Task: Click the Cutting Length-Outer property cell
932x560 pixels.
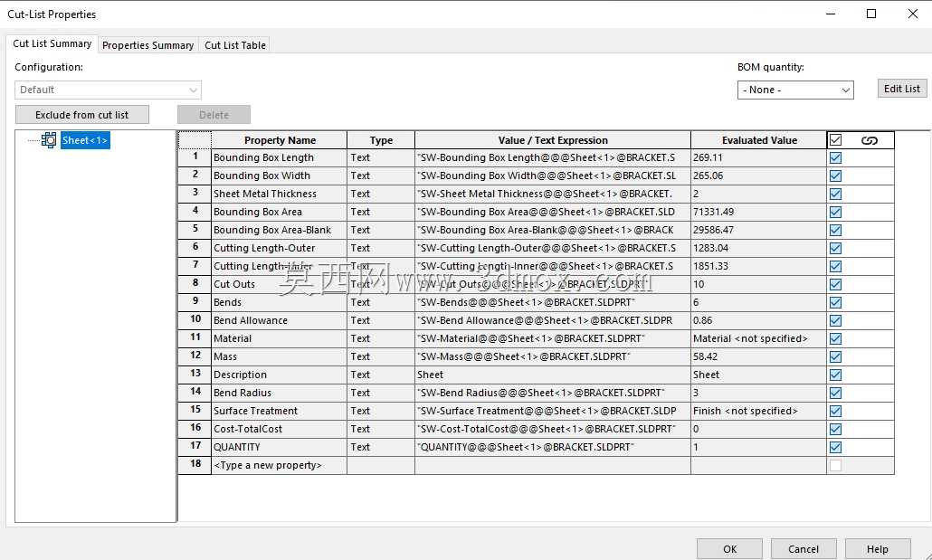Action: [x=279, y=248]
